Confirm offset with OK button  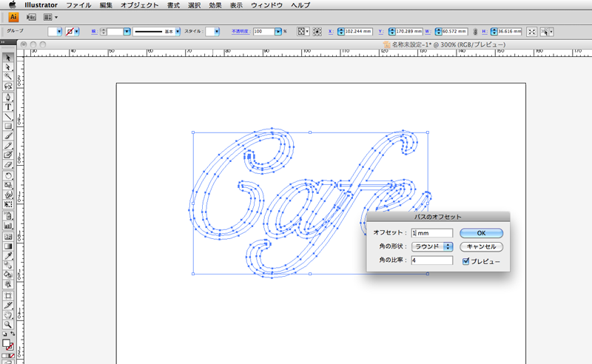coord(482,233)
